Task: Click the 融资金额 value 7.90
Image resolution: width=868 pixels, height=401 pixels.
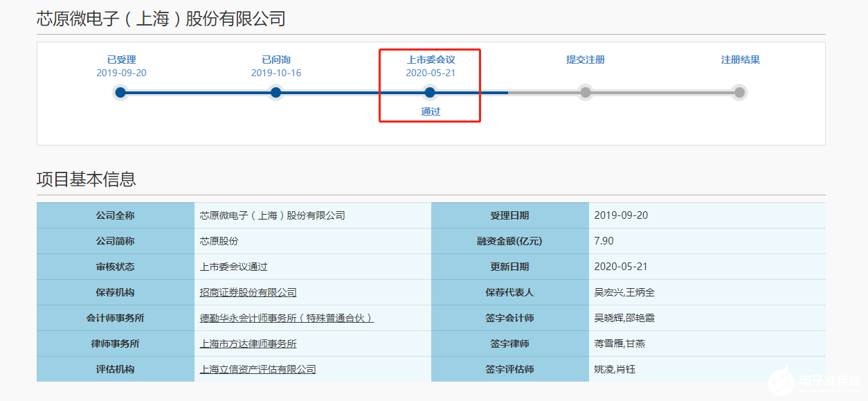Action: pyautogui.click(x=604, y=241)
